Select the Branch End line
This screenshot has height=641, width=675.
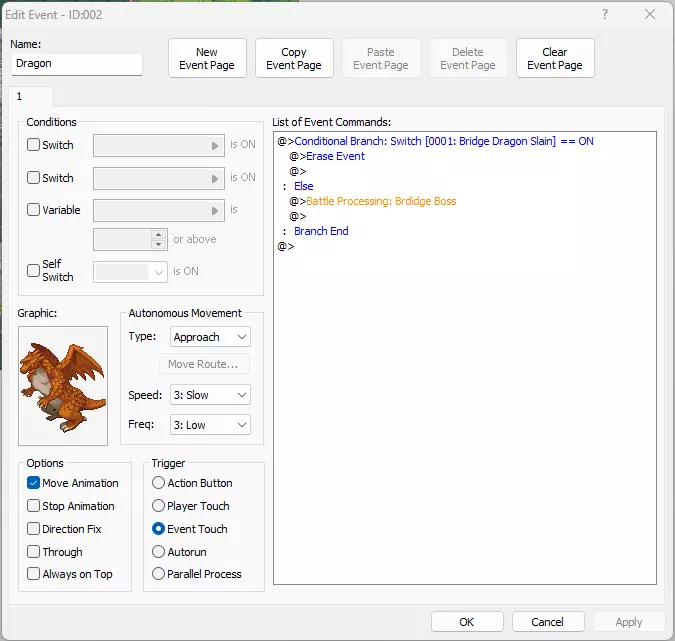pos(321,231)
